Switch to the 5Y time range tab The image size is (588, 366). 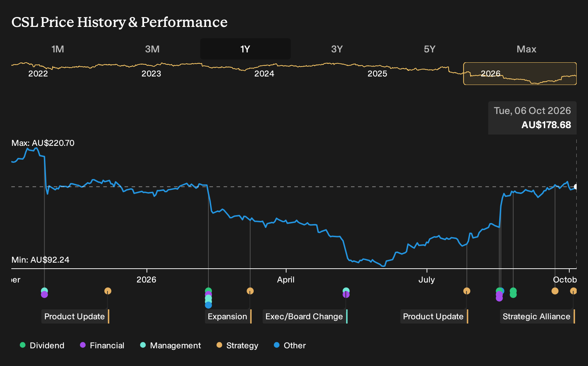coord(430,49)
